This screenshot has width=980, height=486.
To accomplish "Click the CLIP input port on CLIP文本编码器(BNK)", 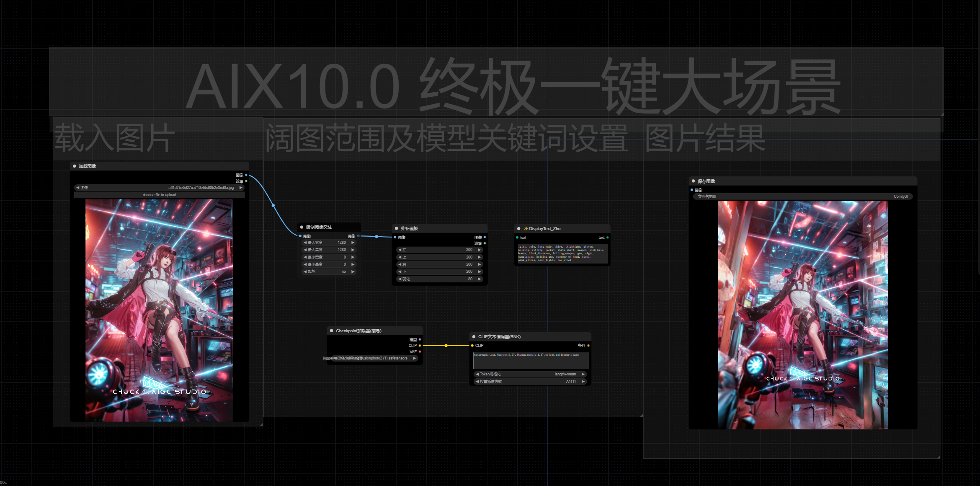I will [x=472, y=346].
